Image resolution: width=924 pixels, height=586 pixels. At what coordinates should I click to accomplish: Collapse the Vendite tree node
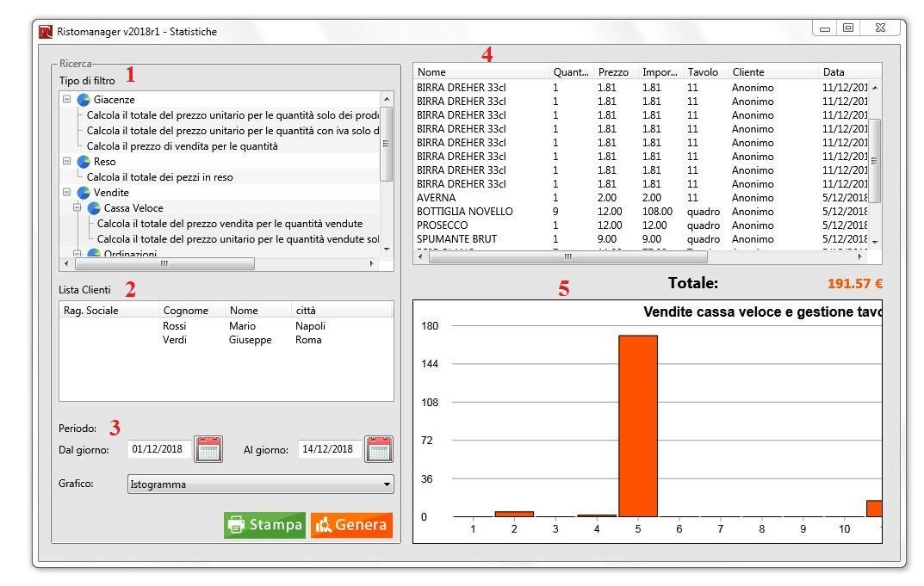coord(66,193)
